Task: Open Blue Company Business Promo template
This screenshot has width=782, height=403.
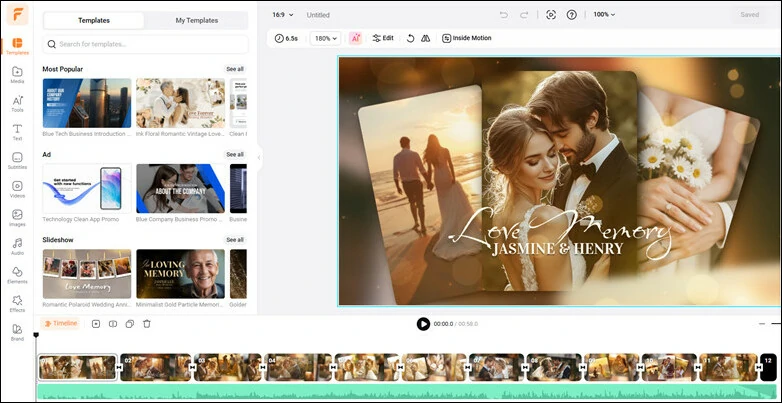Action: 181,189
